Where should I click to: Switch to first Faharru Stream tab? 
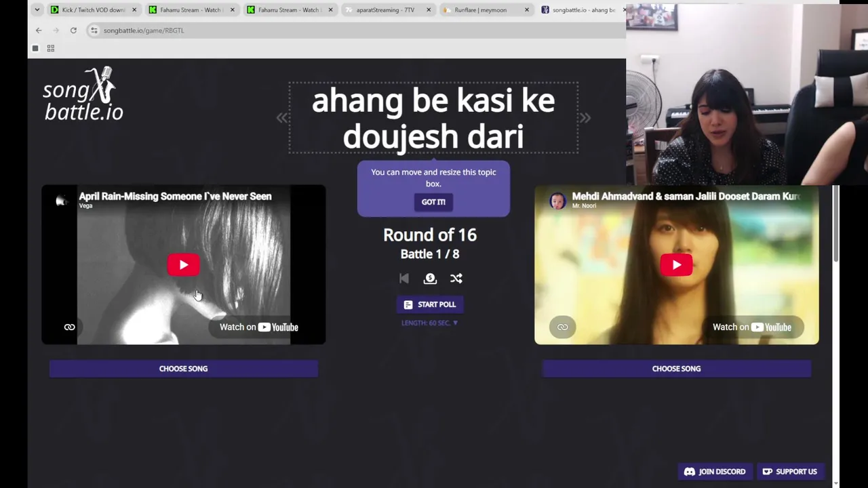tap(192, 10)
